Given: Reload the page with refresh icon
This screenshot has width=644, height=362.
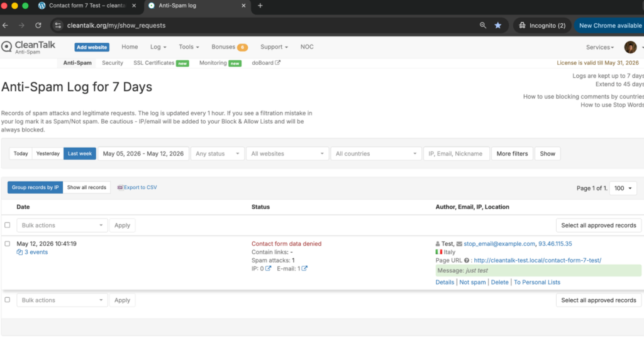Looking at the screenshot, I should click(38, 25).
